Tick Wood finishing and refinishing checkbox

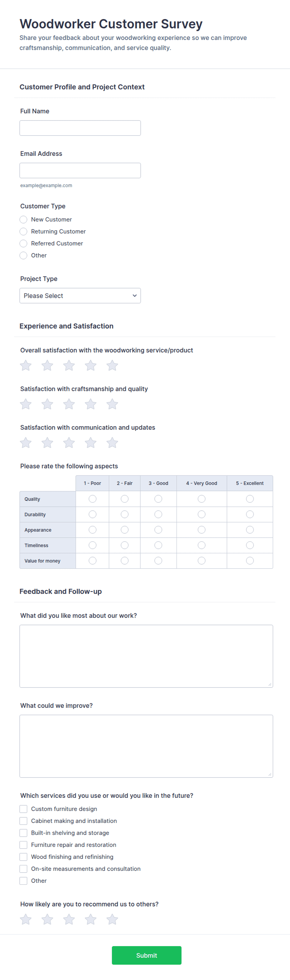tap(23, 857)
